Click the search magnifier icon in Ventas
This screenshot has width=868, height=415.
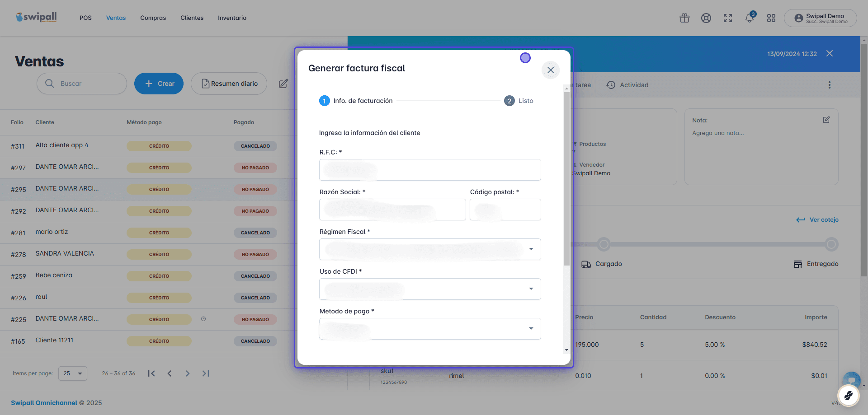(x=50, y=84)
